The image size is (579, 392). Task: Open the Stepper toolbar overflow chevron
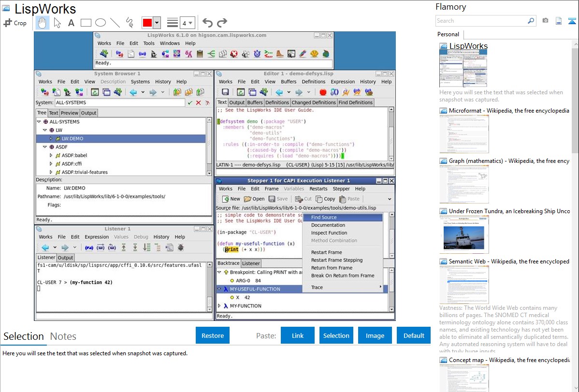coord(389,199)
